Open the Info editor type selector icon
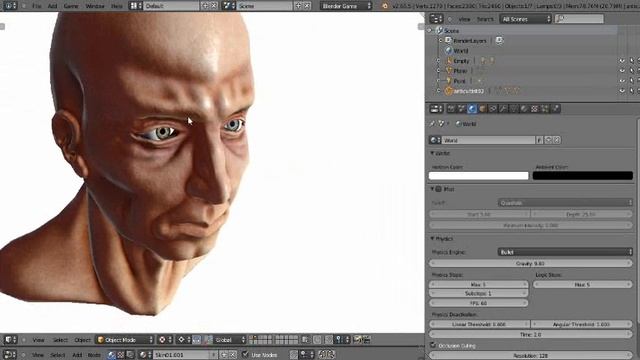The height and width of the screenshot is (360, 640). [x=10, y=6]
